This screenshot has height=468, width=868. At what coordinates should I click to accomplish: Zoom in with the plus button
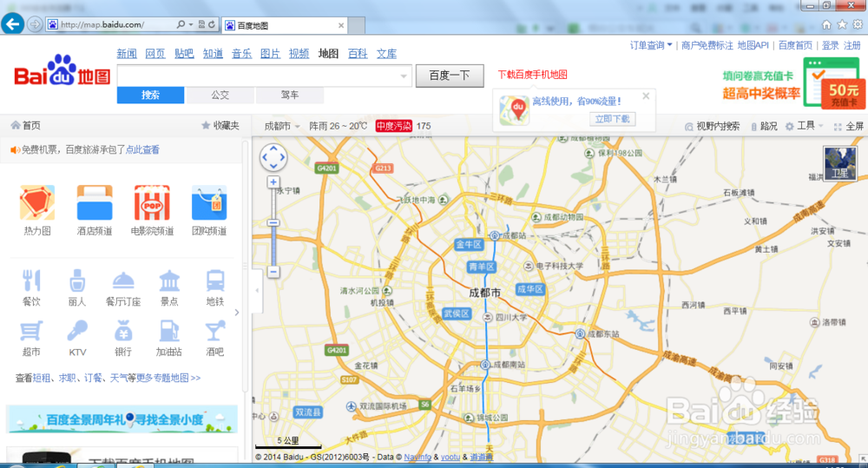(x=273, y=181)
